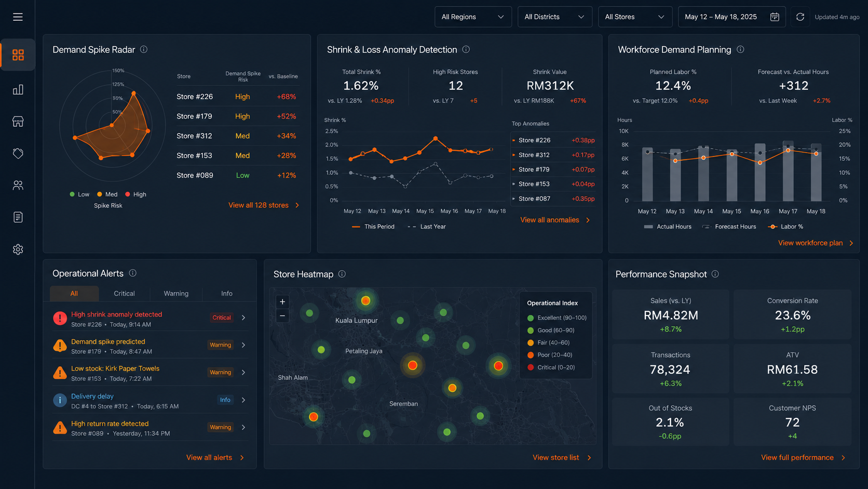Toggle the Labor % legend item

click(786, 227)
